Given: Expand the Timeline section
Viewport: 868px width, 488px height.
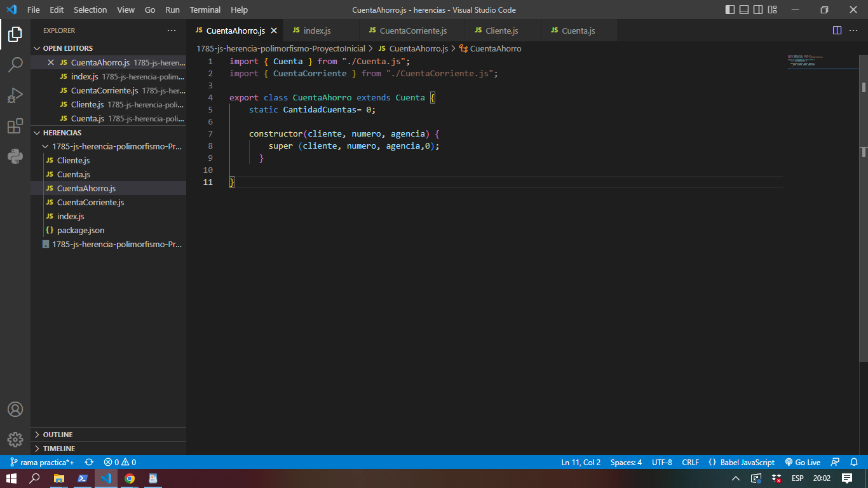Looking at the screenshot, I should coord(108,449).
